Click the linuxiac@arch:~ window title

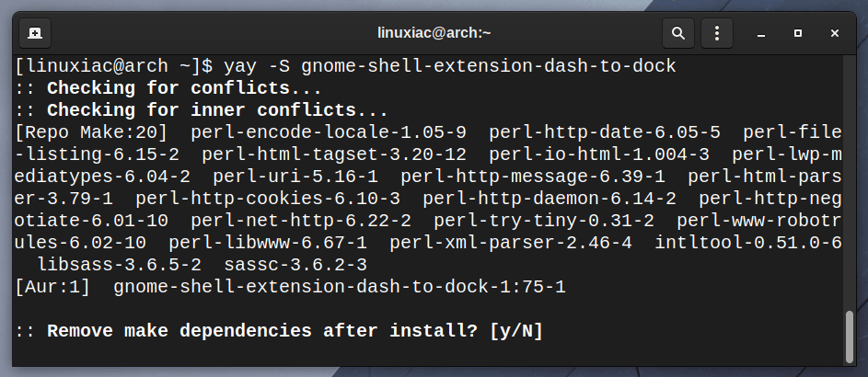(x=434, y=33)
